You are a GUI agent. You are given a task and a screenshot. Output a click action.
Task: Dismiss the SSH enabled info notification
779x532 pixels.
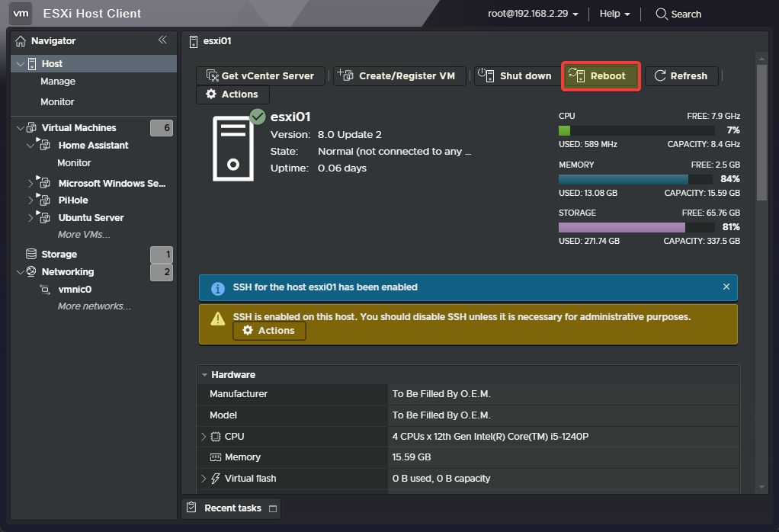point(726,287)
